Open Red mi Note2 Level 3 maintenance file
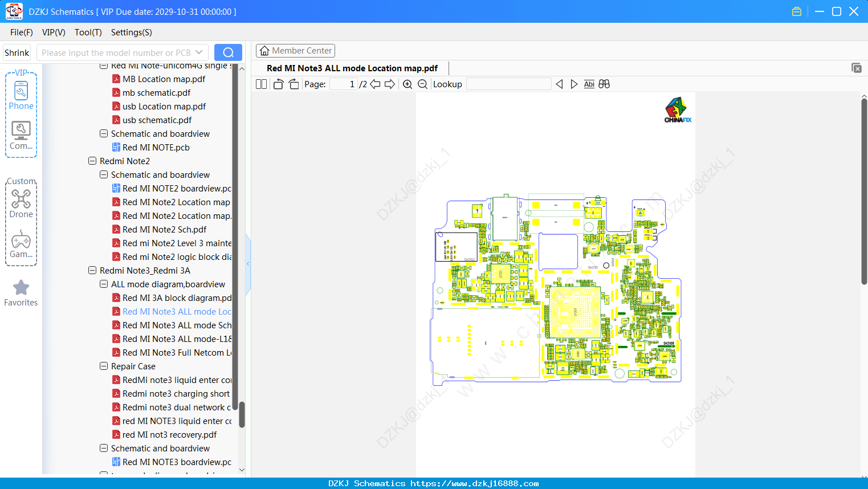The height and width of the screenshot is (489, 868). 172,243
